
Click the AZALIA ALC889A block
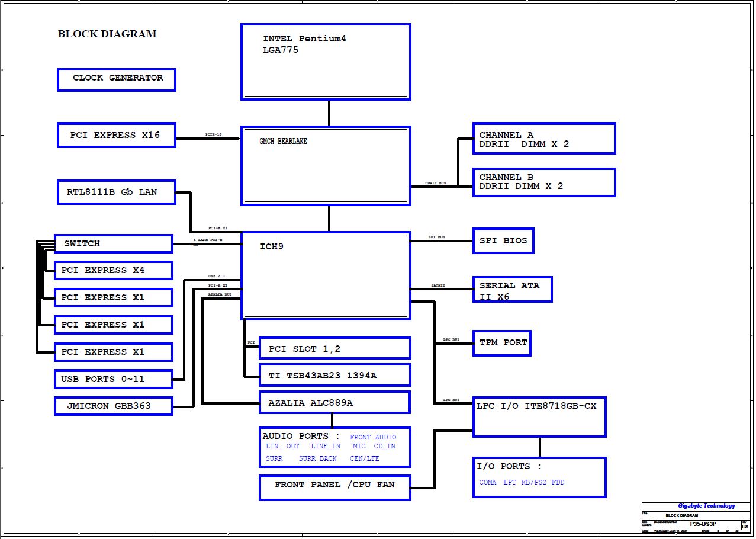click(x=335, y=402)
